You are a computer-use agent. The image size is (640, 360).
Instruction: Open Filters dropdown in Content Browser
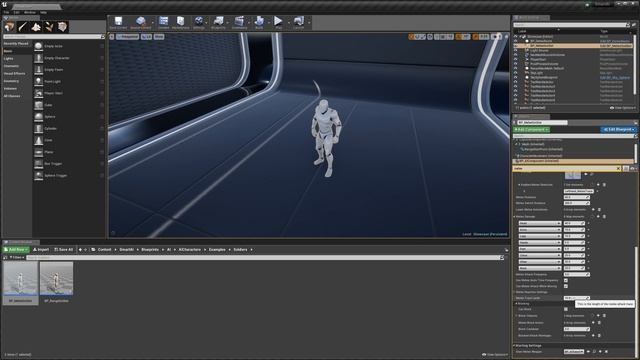point(17,258)
